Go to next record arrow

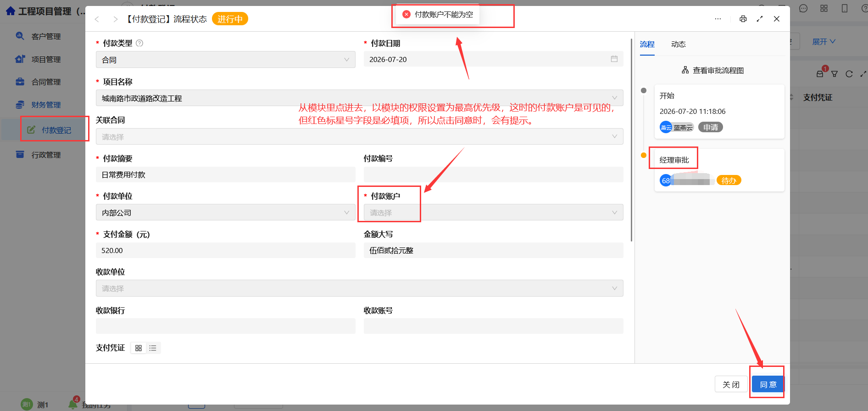pyautogui.click(x=115, y=19)
